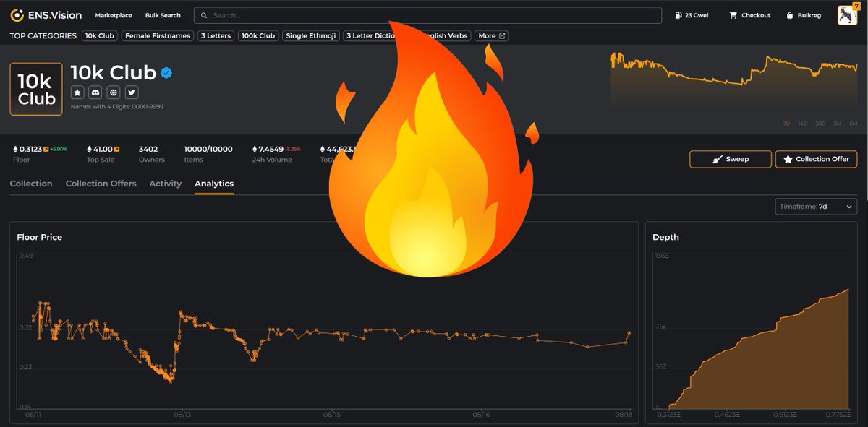Click the arrow icon beside top sale 41.00
This screenshot has height=427, width=868.
pos(117,149)
